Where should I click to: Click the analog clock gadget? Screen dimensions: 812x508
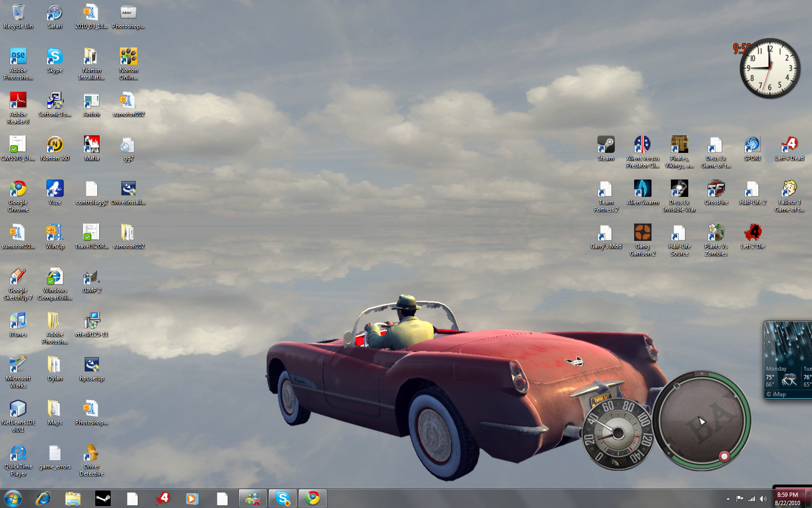point(769,68)
